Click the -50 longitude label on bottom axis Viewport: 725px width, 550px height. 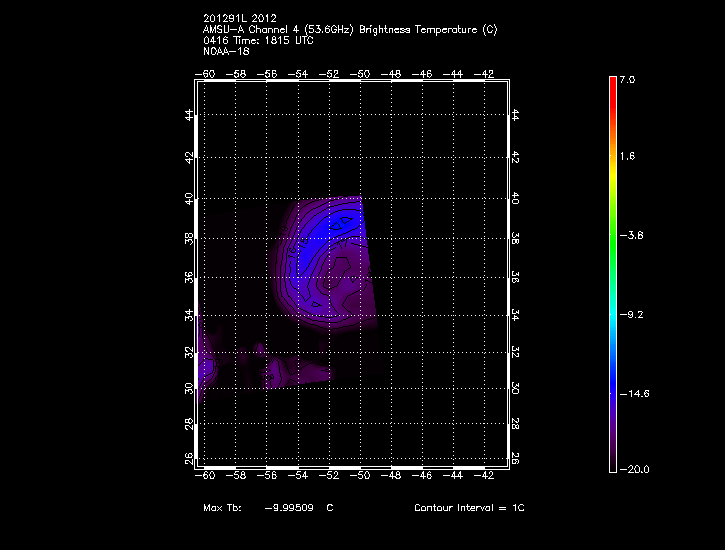pyautogui.click(x=361, y=475)
